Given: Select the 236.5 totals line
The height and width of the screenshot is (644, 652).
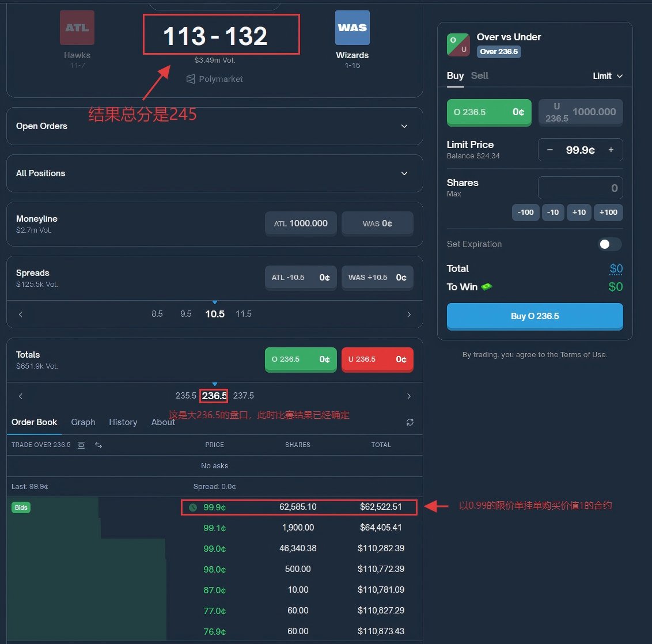Looking at the screenshot, I should click(x=214, y=396).
